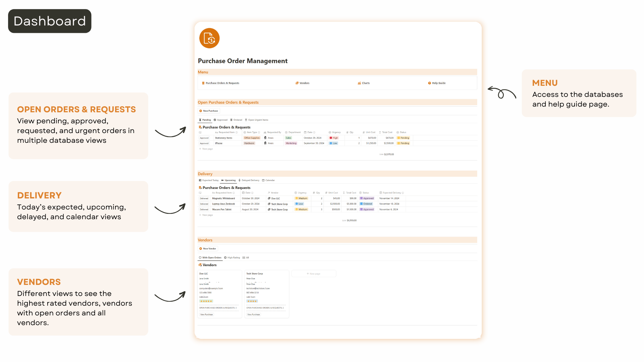Click the orange plus icon on New Purchase
This screenshot has width=644, height=362.
201,111
